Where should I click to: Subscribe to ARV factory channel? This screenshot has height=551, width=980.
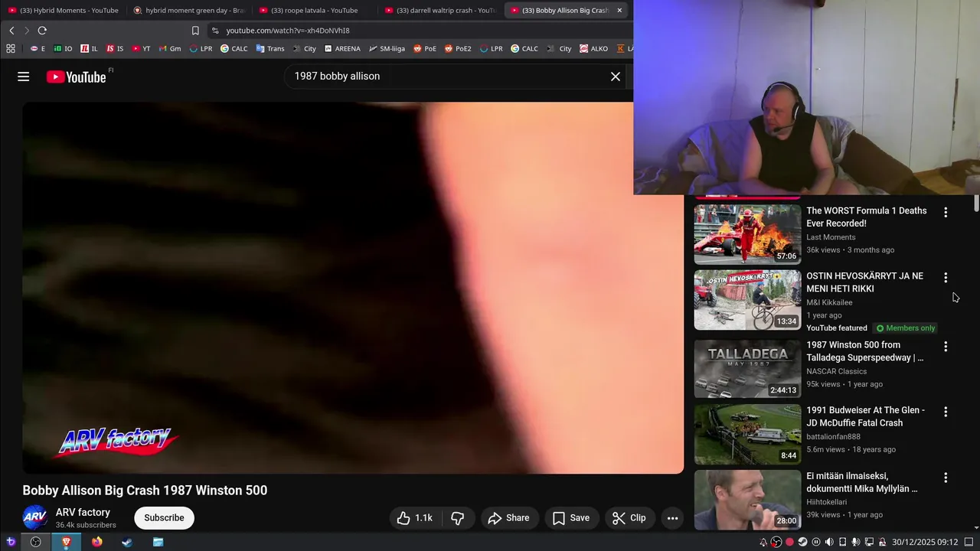click(x=164, y=518)
